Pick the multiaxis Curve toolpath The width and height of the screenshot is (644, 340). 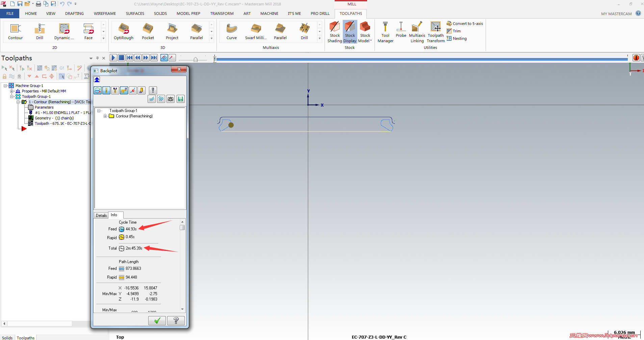(232, 32)
